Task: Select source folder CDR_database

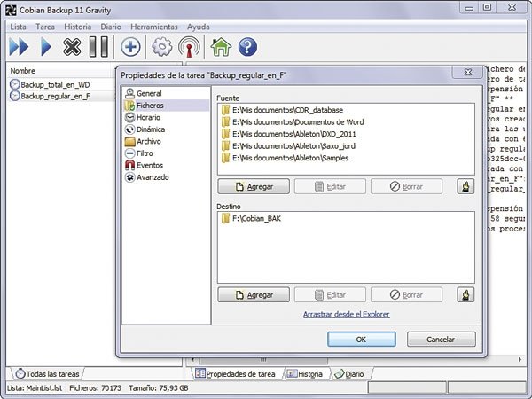Action: click(x=282, y=110)
